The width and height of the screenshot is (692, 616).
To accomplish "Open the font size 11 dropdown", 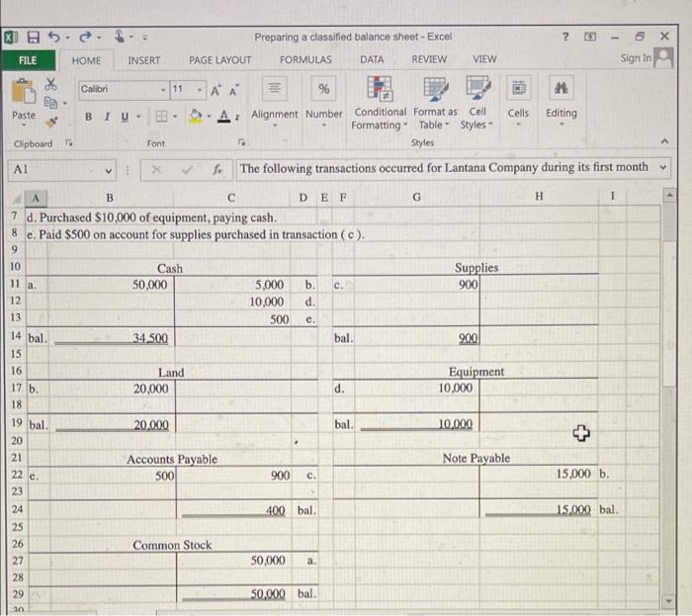I will pos(200,90).
